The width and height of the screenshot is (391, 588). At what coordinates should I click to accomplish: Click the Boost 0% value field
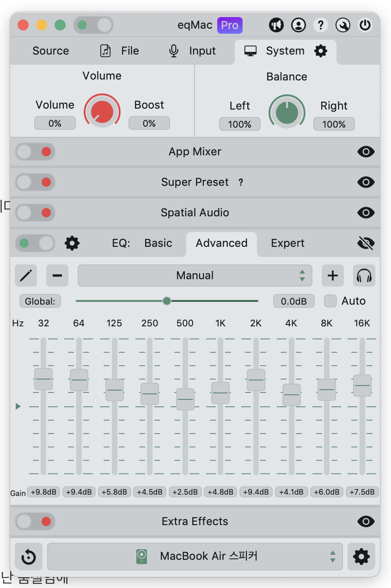click(x=149, y=123)
